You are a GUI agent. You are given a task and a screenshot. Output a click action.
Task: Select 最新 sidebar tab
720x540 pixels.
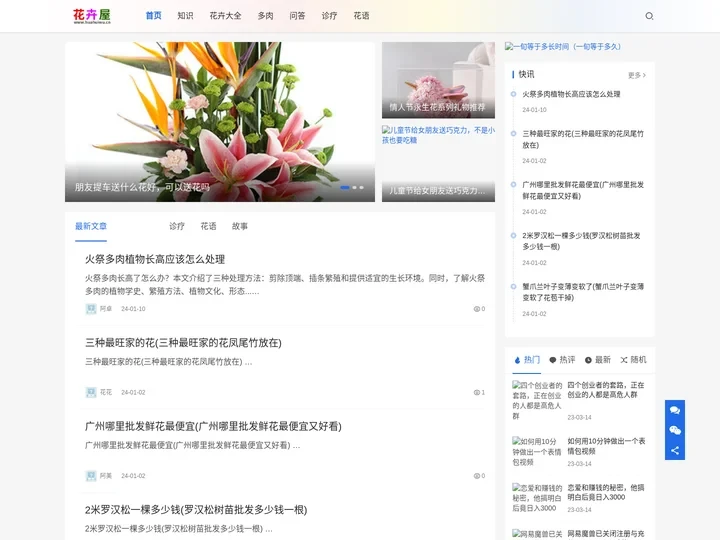(x=598, y=360)
